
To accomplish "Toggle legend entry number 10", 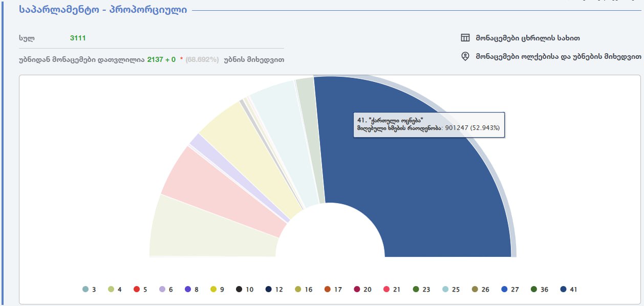I will pyautogui.click(x=245, y=289).
